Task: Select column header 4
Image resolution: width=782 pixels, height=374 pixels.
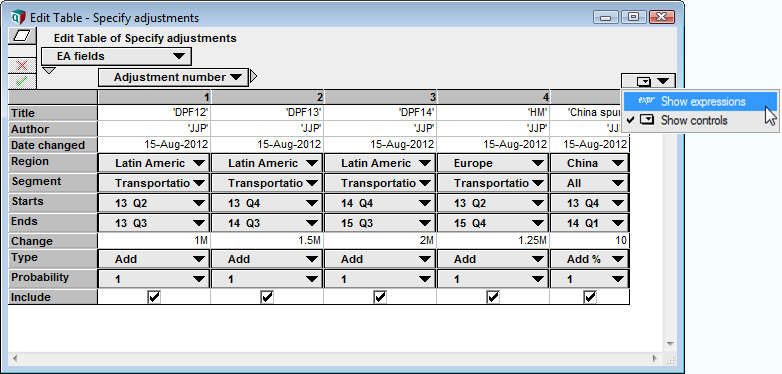Action: pyautogui.click(x=493, y=97)
